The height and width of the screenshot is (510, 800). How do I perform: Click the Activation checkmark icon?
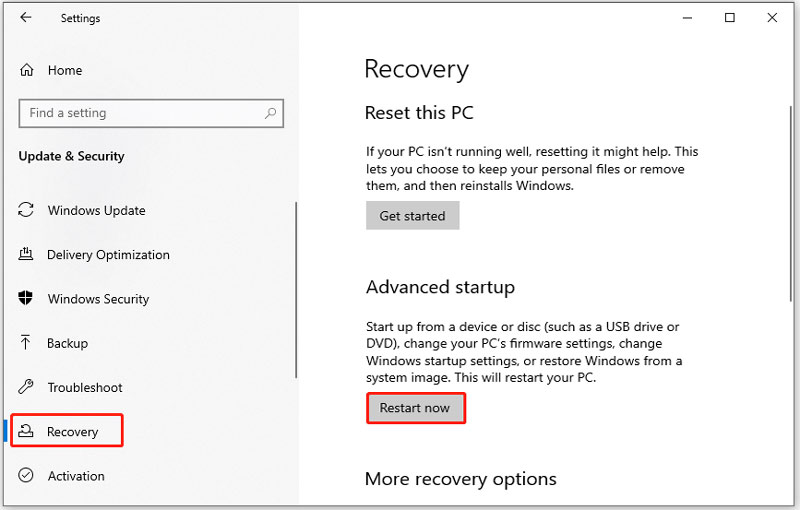27,476
